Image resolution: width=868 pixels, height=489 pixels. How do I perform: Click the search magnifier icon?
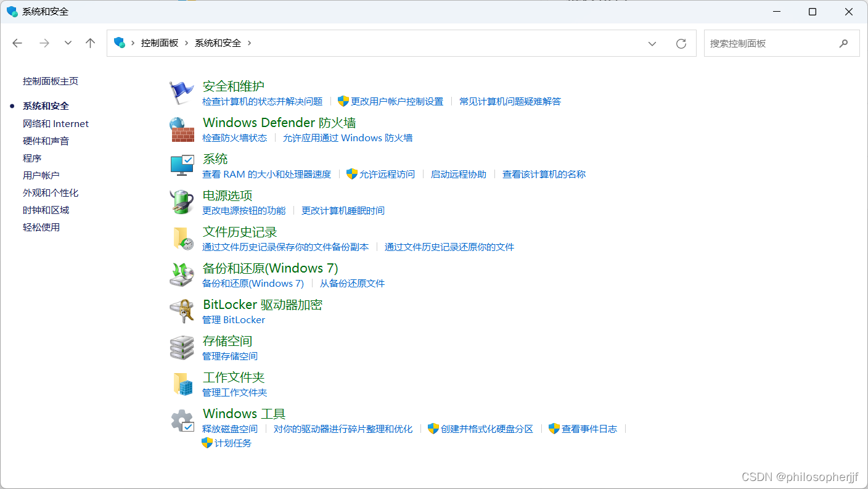[x=843, y=43]
